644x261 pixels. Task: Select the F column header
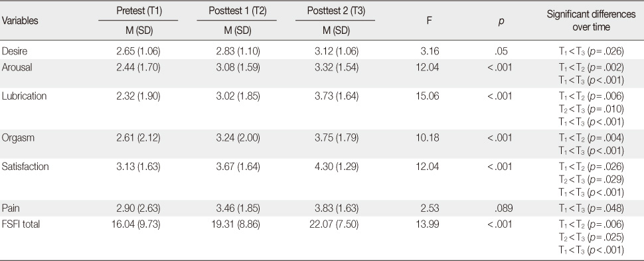429,21
